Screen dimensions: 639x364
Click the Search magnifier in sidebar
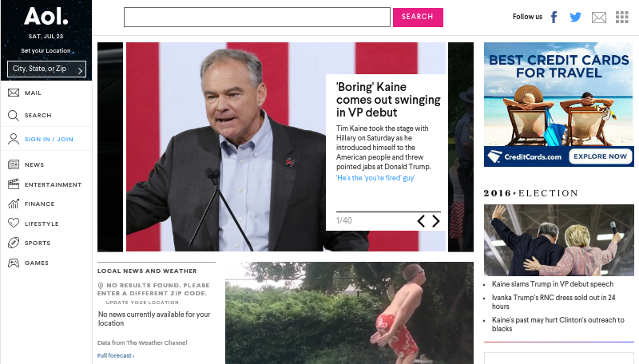tap(14, 115)
